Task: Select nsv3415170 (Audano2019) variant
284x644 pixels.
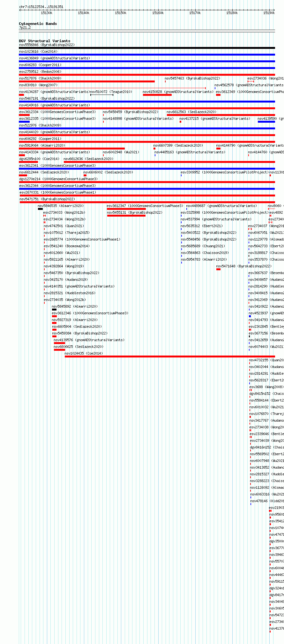Action: point(66,280)
